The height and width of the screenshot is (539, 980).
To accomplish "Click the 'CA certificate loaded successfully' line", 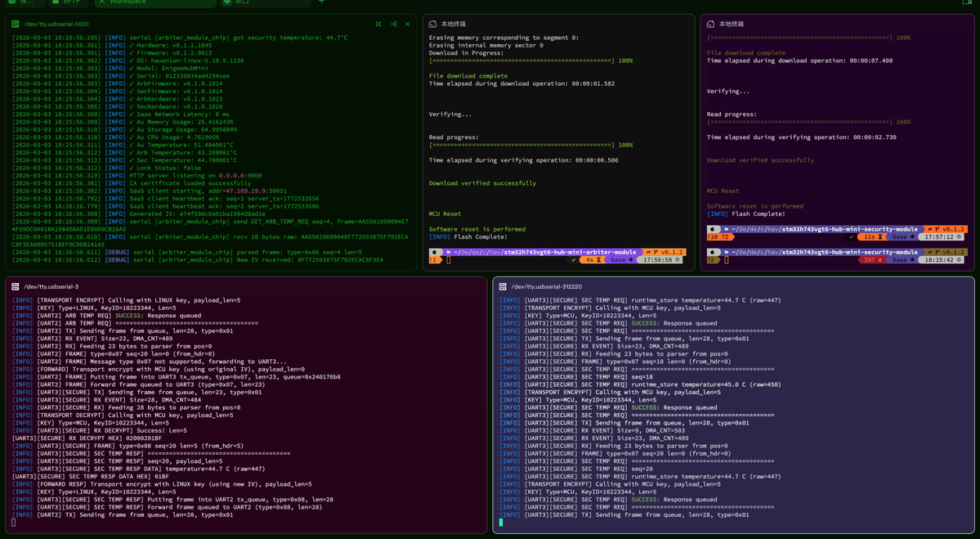I will (132, 183).
